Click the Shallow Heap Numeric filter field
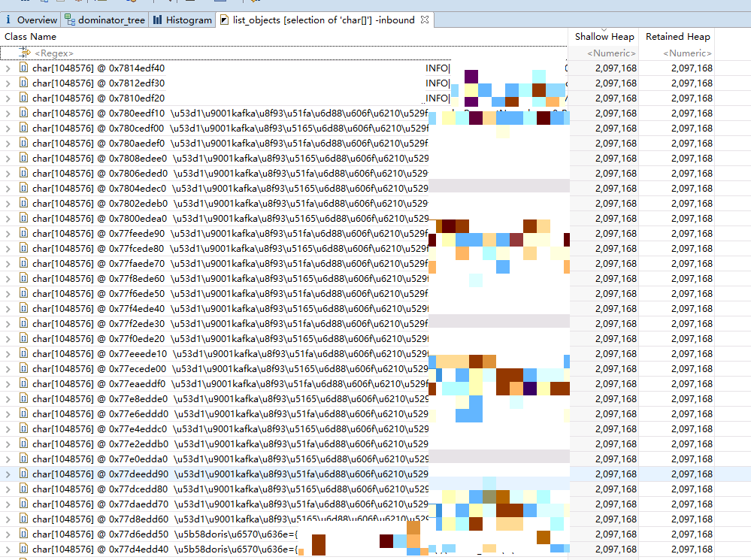Image resolution: width=751 pixels, height=560 pixels. pyautogui.click(x=604, y=53)
